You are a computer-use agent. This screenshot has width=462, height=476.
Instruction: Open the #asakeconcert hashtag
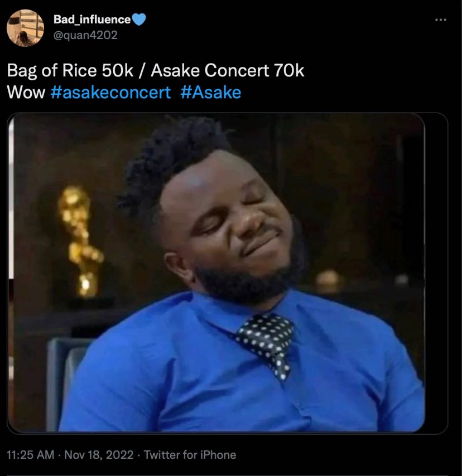[x=110, y=93]
